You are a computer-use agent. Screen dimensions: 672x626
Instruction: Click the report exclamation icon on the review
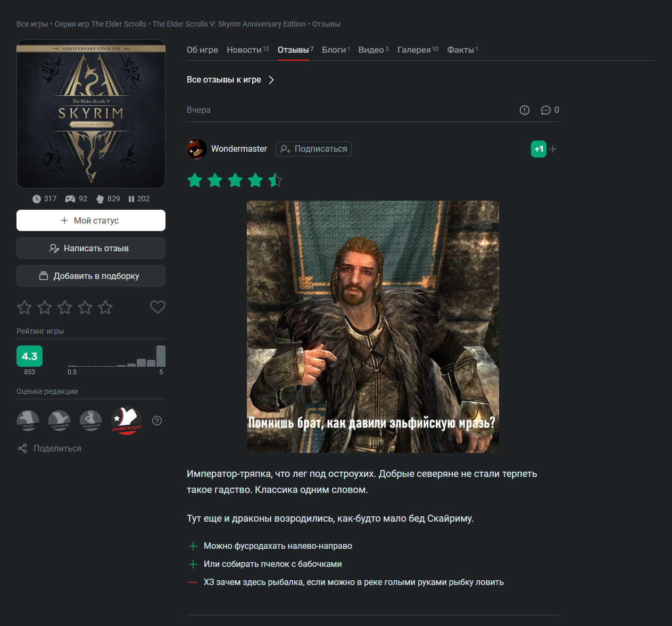click(x=525, y=110)
